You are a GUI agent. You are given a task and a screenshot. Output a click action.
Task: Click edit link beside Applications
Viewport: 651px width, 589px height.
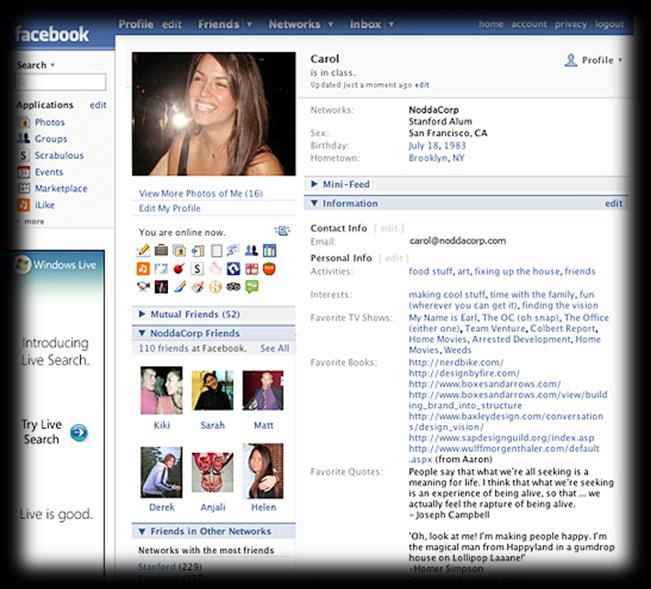tap(98, 105)
